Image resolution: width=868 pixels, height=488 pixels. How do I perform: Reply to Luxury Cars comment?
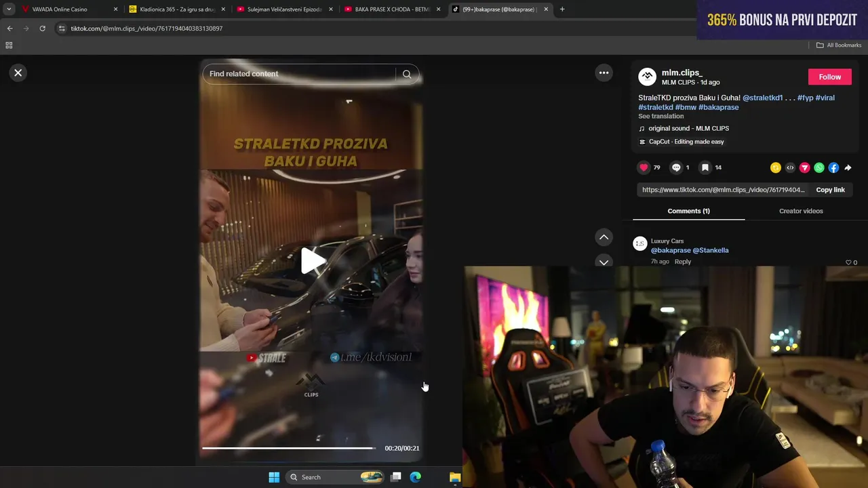pos(683,262)
